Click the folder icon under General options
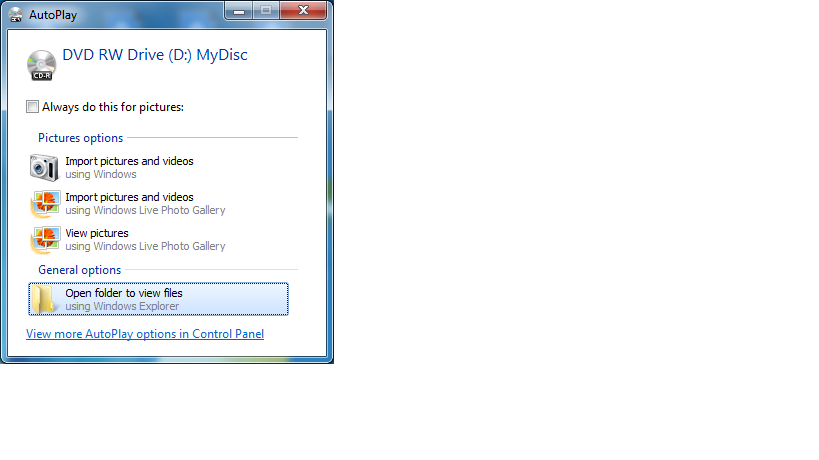 (45, 299)
